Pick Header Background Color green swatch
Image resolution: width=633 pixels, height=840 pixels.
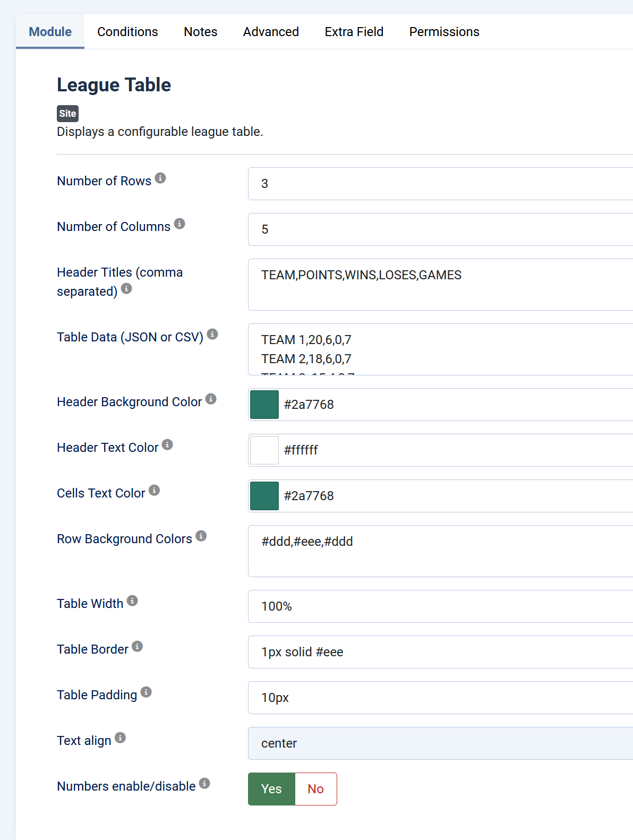click(x=264, y=405)
